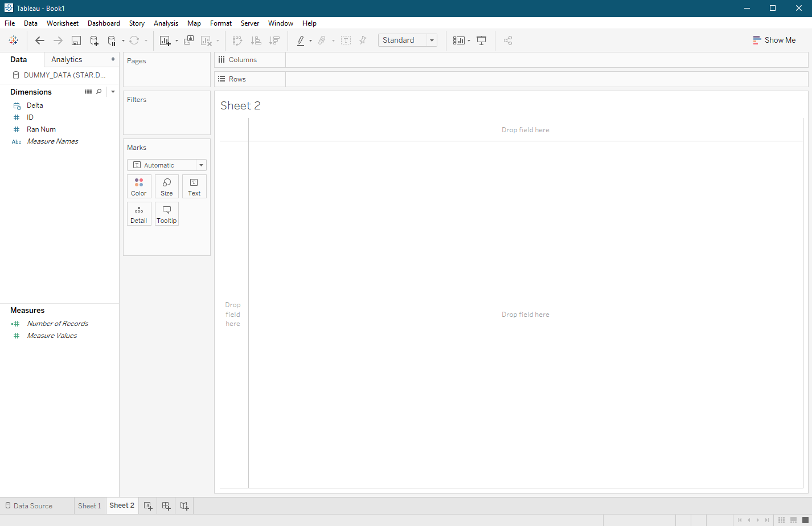
Task: Click the Duplicate worksheet icon
Action: [188, 40]
